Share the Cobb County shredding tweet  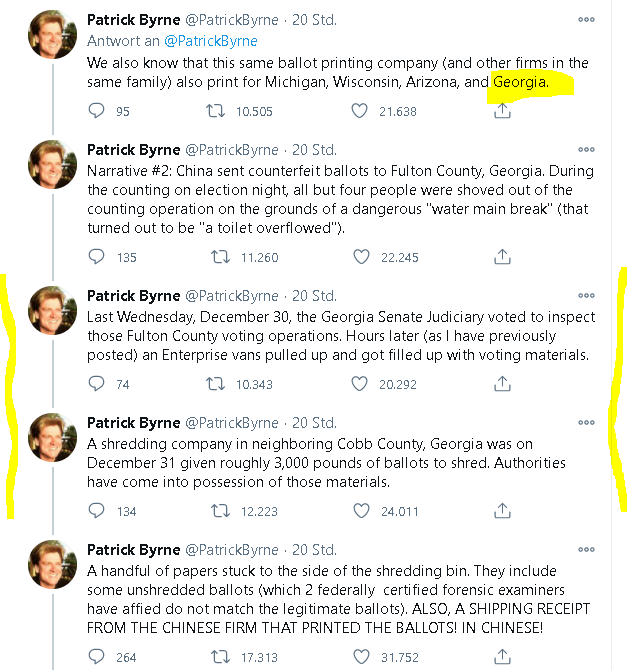pos(502,511)
